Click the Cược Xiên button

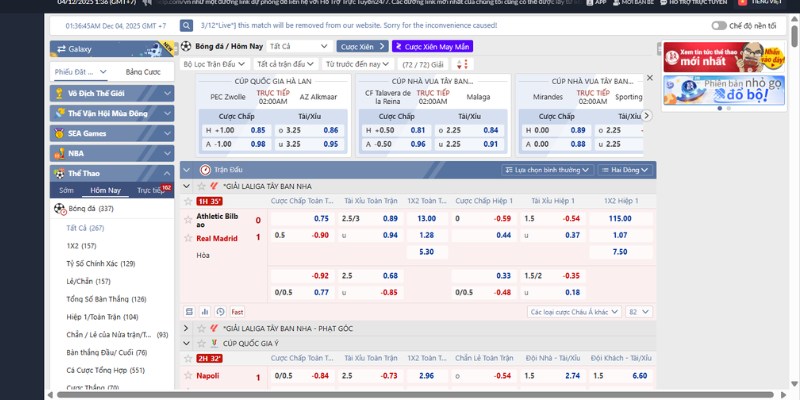(362, 46)
